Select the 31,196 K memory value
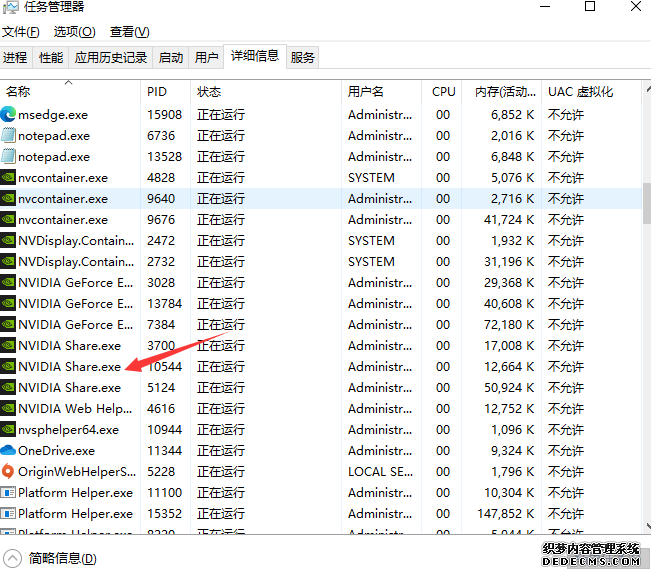The height and width of the screenshot is (576, 651). pos(509,262)
